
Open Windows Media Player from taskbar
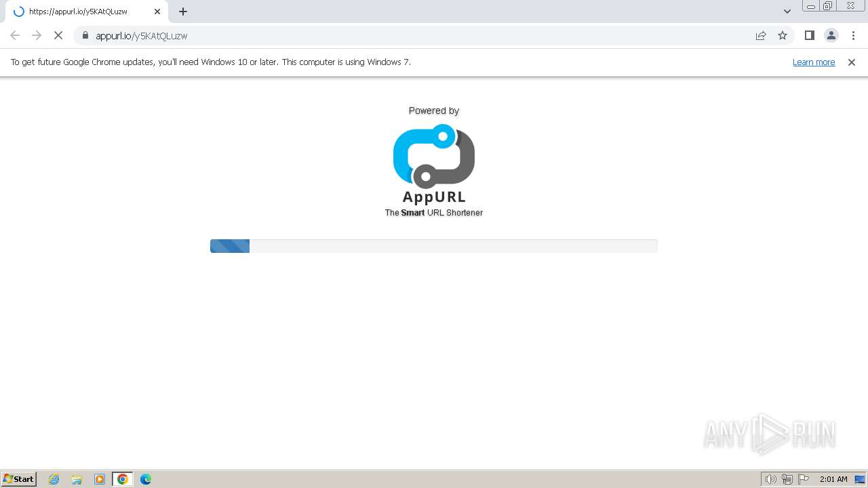pos(100,479)
